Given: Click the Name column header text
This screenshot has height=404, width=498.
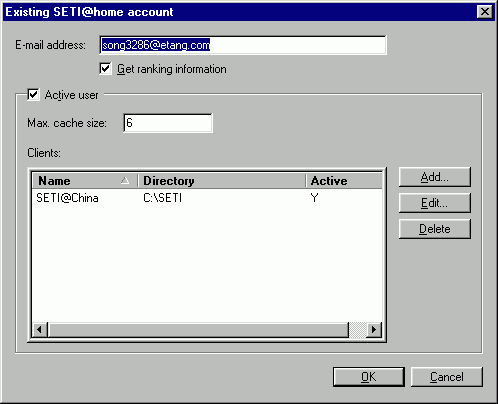Looking at the screenshot, I should (54, 181).
